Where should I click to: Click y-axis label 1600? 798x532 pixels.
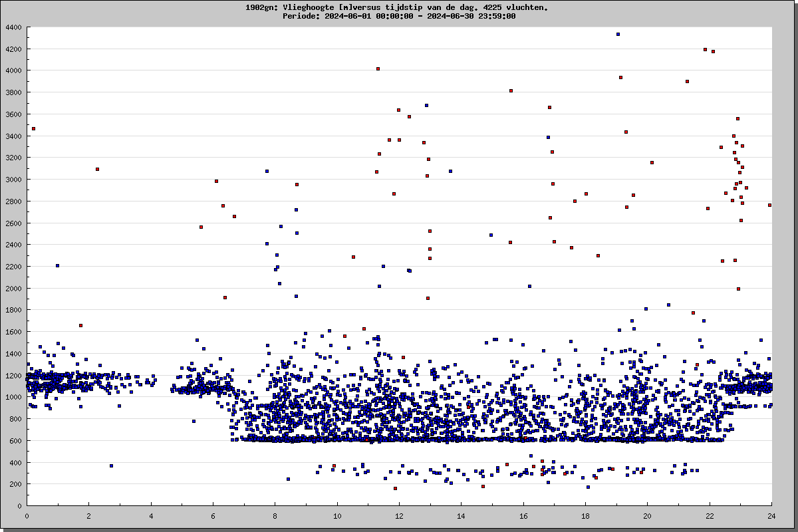point(13,332)
